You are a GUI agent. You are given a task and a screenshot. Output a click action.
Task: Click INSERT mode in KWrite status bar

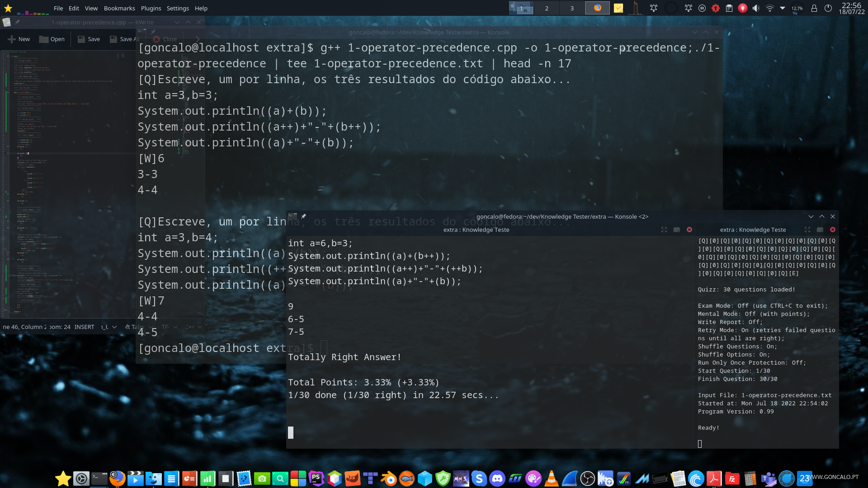pyautogui.click(x=85, y=327)
